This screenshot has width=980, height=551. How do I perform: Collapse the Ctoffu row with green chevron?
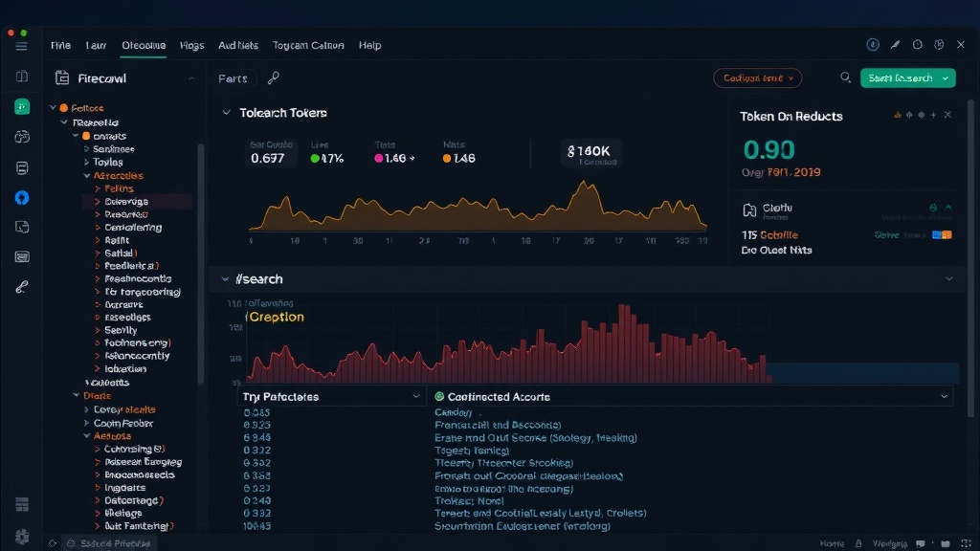[948, 208]
